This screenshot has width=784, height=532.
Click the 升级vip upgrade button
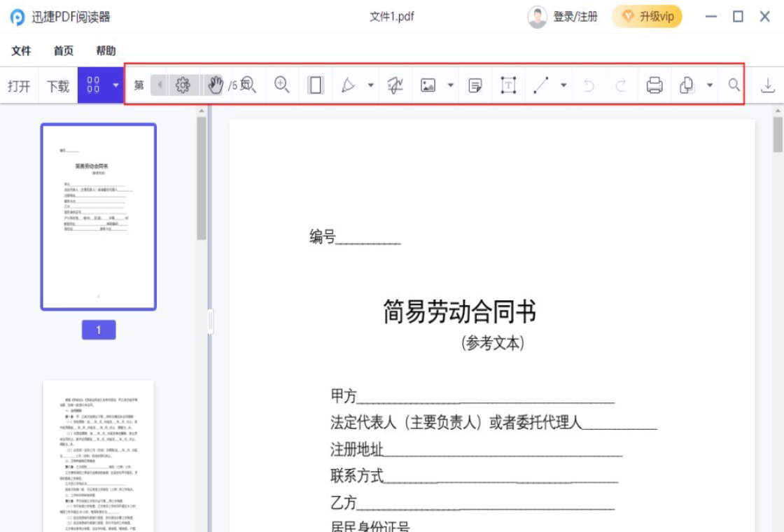[646, 15]
